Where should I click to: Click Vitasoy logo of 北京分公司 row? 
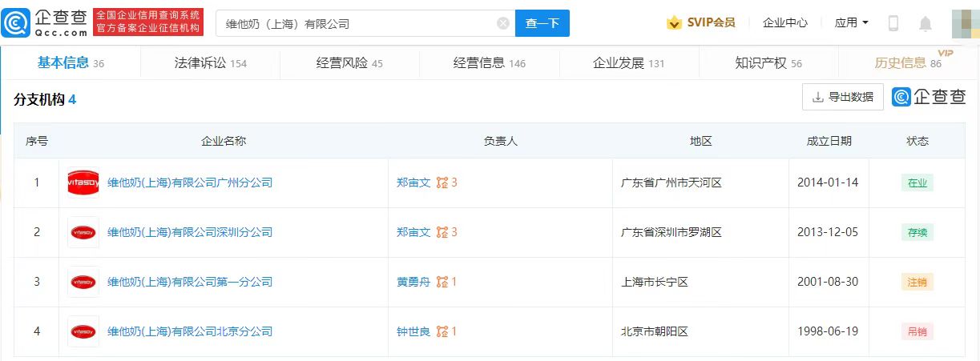[x=83, y=331]
